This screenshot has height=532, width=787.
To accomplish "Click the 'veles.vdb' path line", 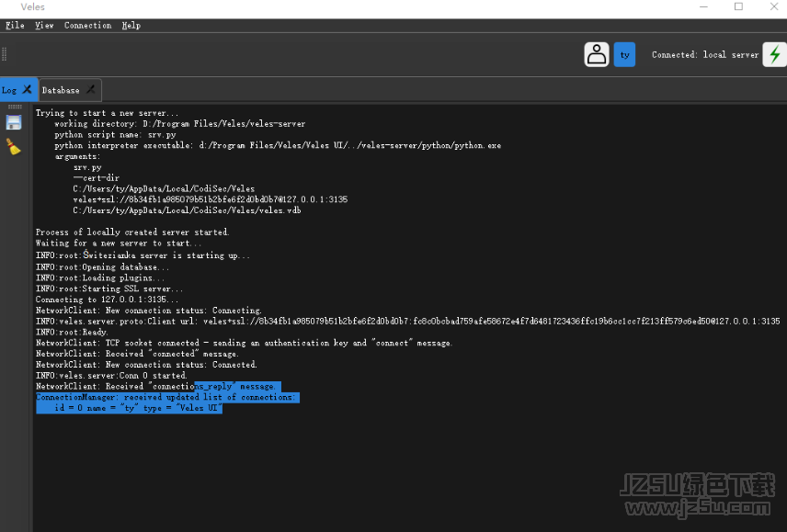I will pyautogui.click(x=187, y=210).
